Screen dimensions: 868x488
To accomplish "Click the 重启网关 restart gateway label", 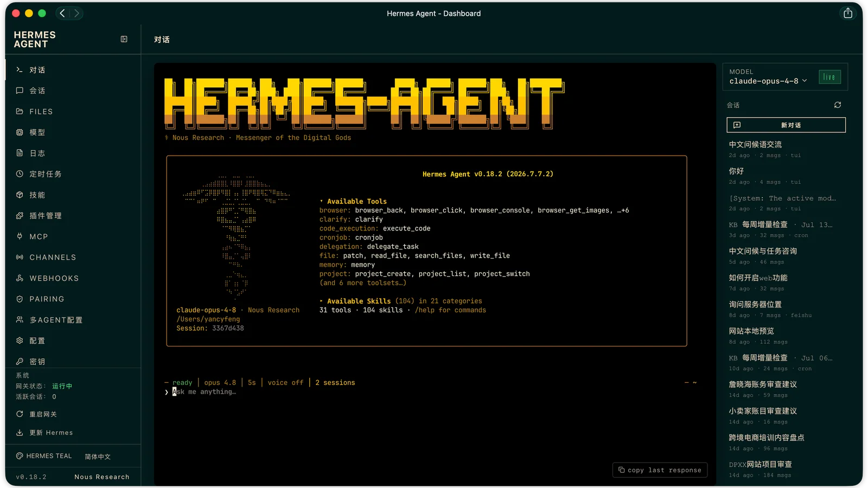I will [x=43, y=414].
